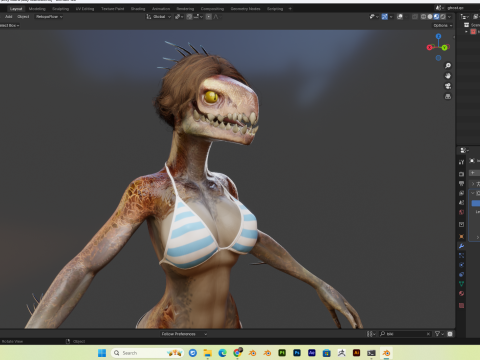Open the Add menu in viewport header
This screenshot has width=480, height=360.
coord(9,17)
